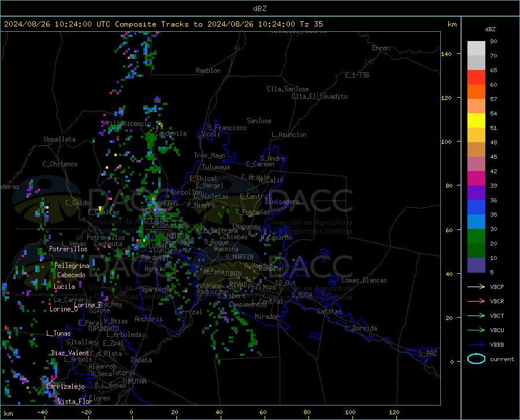Viewport: 520px width, 420px height.
Task: Click the L_Tunas map label
Action: 58,333
